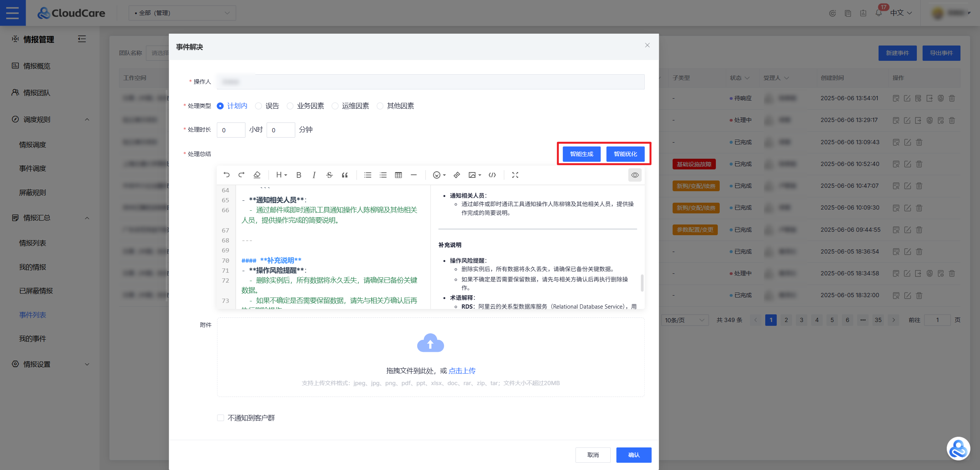Click the redo icon in editor toolbar
The height and width of the screenshot is (470, 980).
tap(241, 175)
